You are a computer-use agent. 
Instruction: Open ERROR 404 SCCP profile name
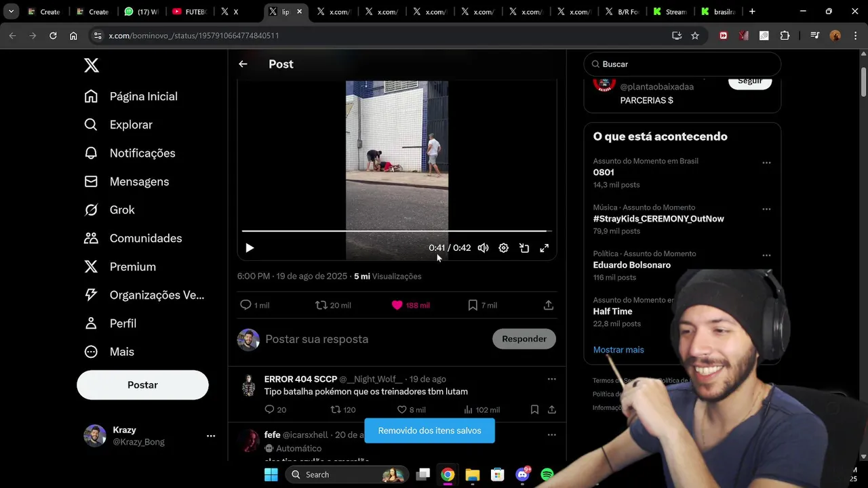(x=300, y=379)
